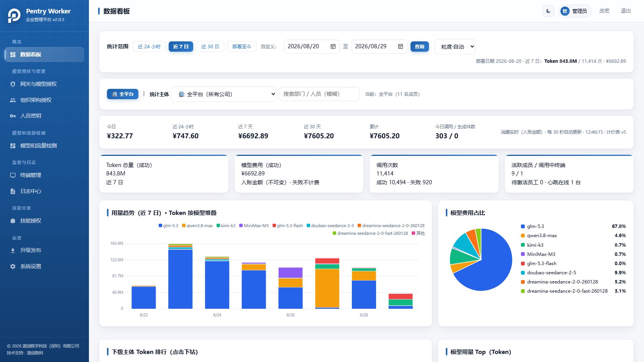Viewport: 644px width, 362px height.
Task: Click the grid icon beside 模型和流量检测
Action: pyautogui.click(x=13, y=146)
